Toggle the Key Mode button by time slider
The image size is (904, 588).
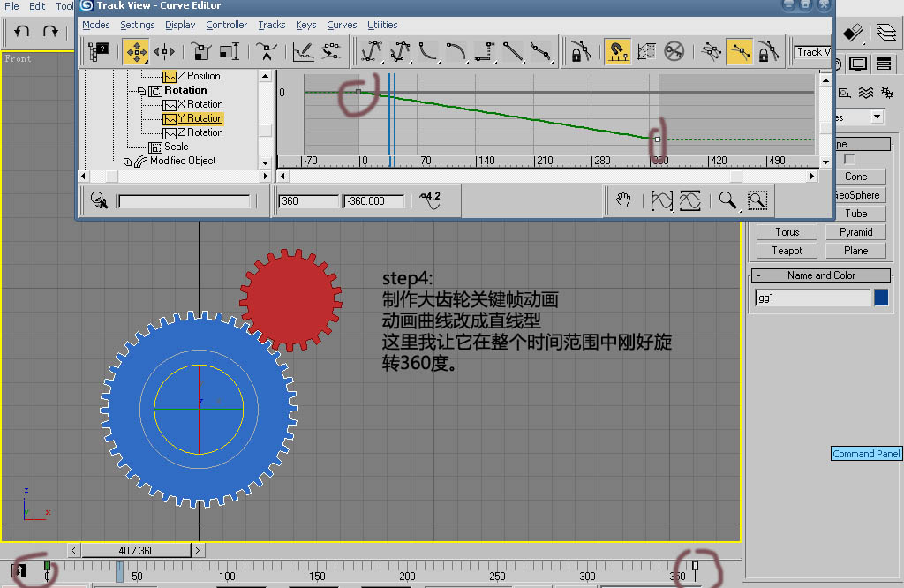[19, 570]
